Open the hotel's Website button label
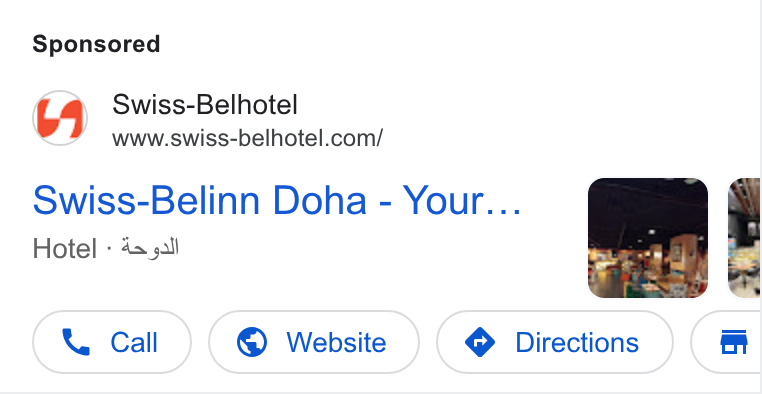The width and height of the screenshot is (762, 394). click(336, 343)
